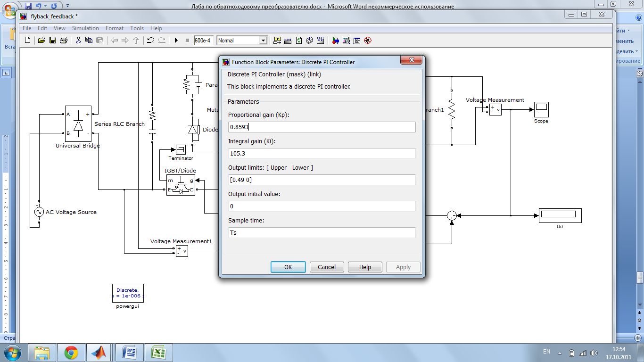This screenshot has width=644, height=362.
Task: Select the AC Voltage Source block
Action: [x=39, y=212]
